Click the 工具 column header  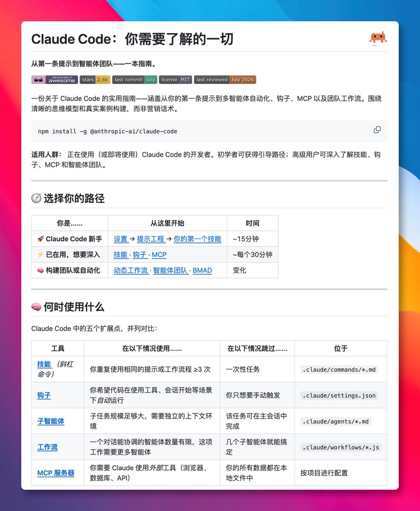pyautogui.click(x=58, y=348)
